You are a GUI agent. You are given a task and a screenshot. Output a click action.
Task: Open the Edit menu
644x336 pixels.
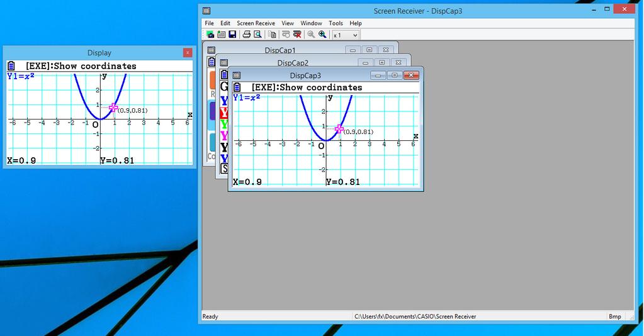(225, 23)
